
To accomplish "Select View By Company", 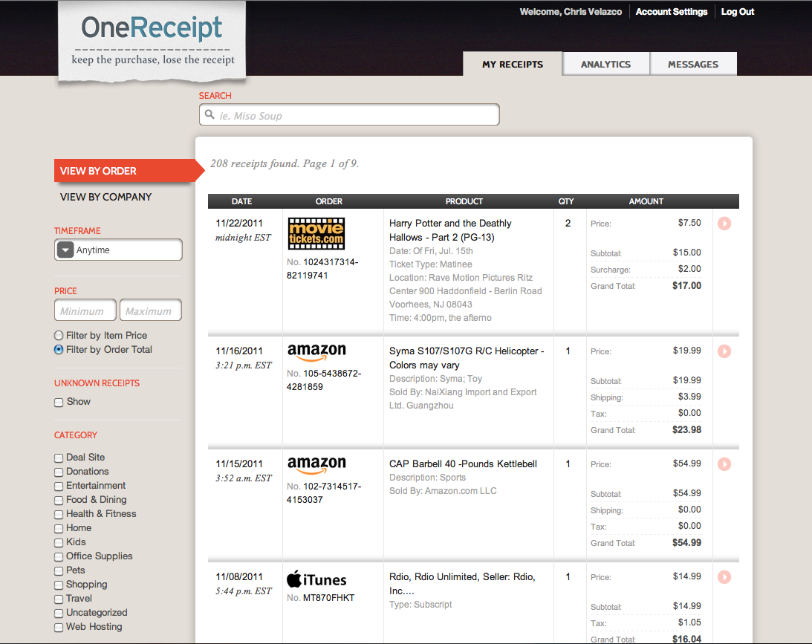I will tap(105, 197).
